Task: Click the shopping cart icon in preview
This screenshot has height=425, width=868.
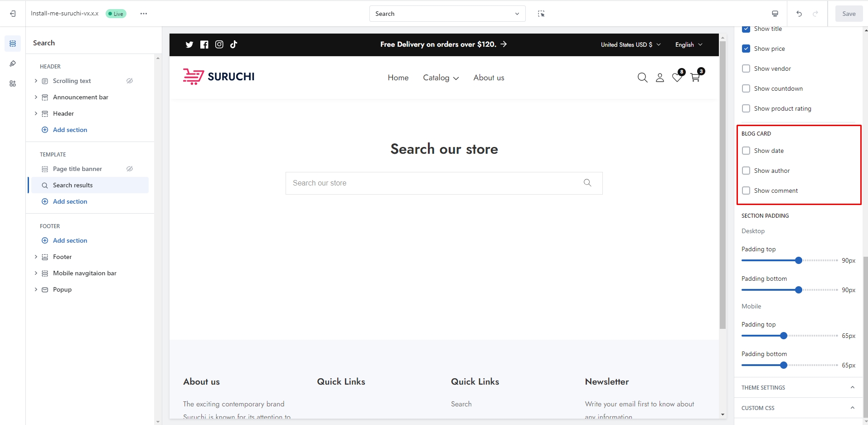Action: pyautogui.click(x=695, y=78)
